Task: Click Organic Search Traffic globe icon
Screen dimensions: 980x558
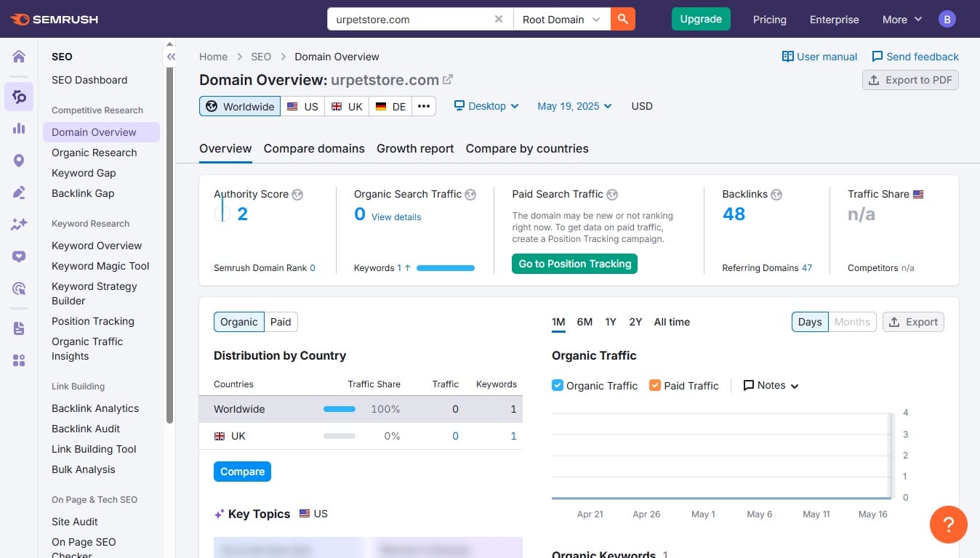Action: click(470, 195)
